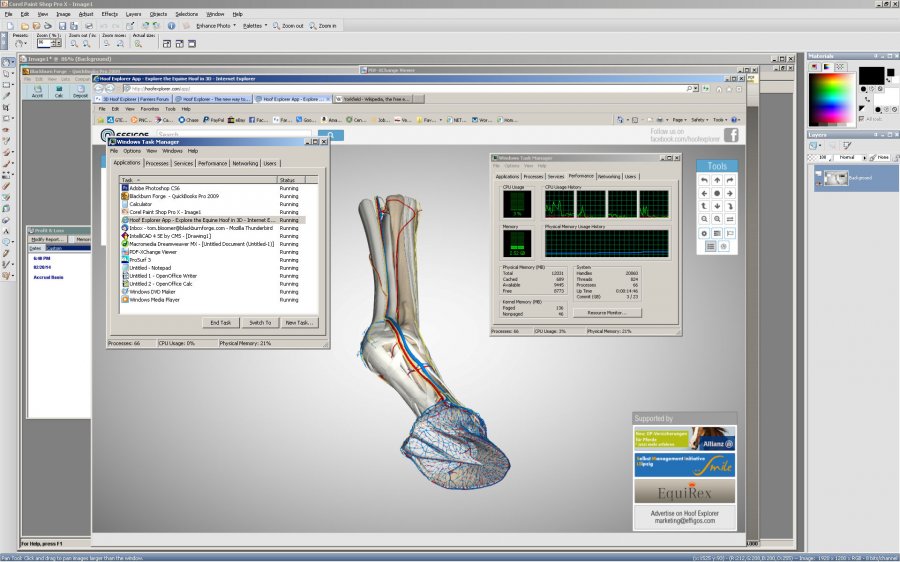The width and height of the screenshot is (900, 562).
Task: Click Switch To in the Task Manager window
Action: [x=260, y=323]
